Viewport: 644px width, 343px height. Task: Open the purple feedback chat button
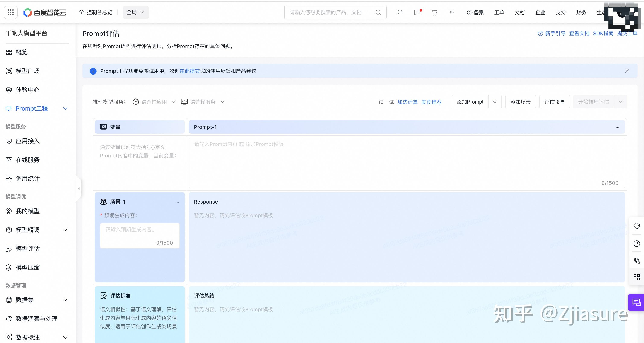(x=637, y=302)
